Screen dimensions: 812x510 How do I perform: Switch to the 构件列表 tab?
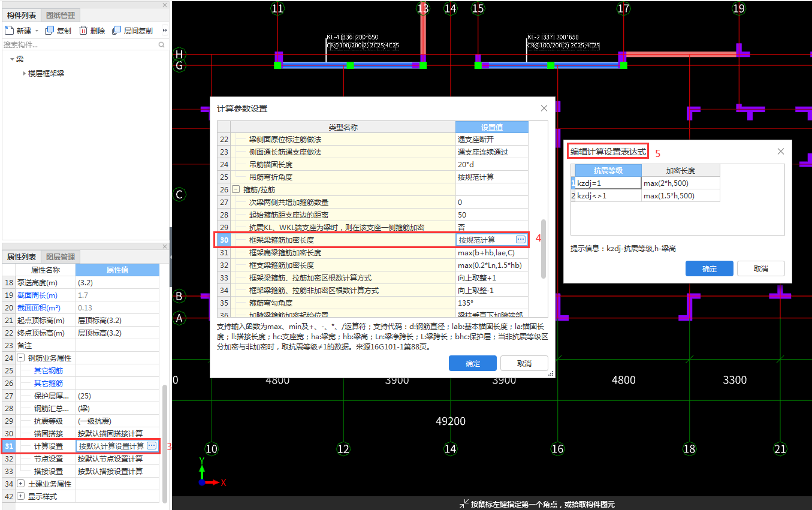[x=22, y=15]
